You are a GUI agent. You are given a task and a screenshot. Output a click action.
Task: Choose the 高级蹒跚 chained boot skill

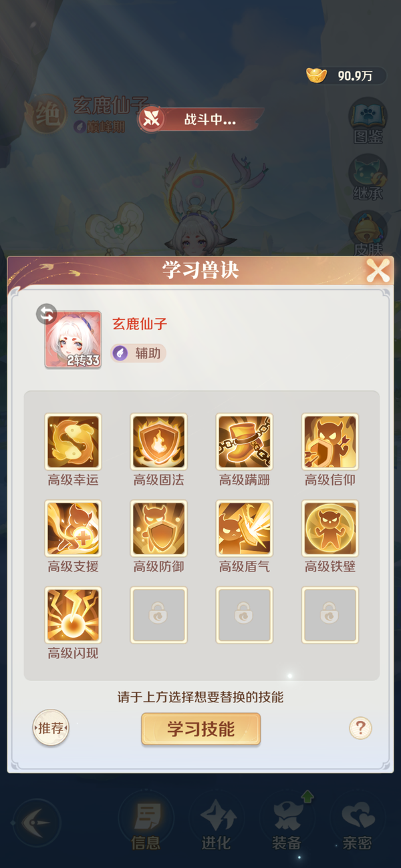click(x=245, y=442)
